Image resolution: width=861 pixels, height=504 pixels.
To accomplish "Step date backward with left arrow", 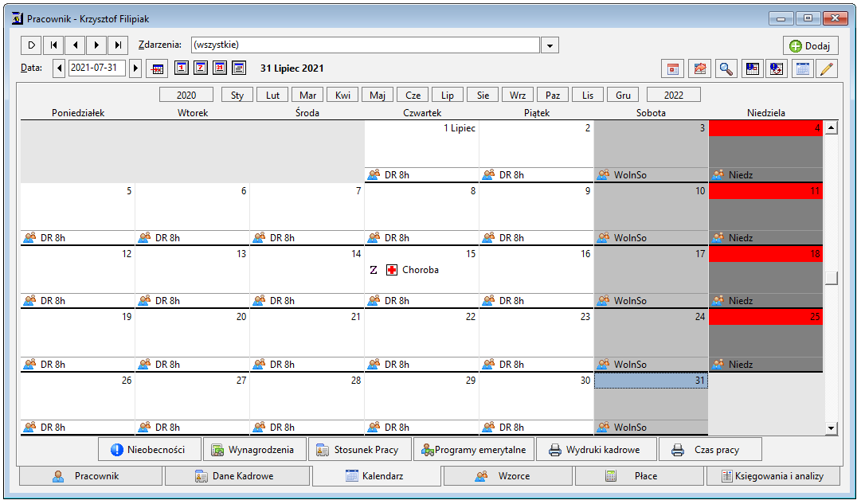I will coord(59,68).
